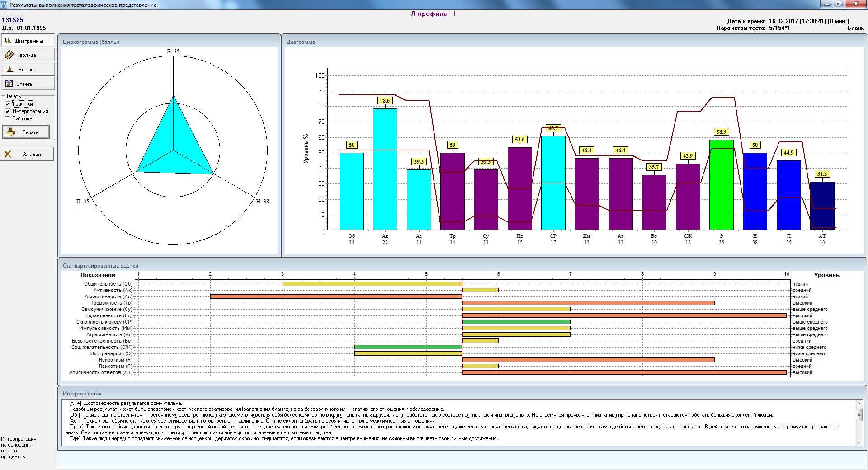Open the Диаграммы view

point(28,41)
